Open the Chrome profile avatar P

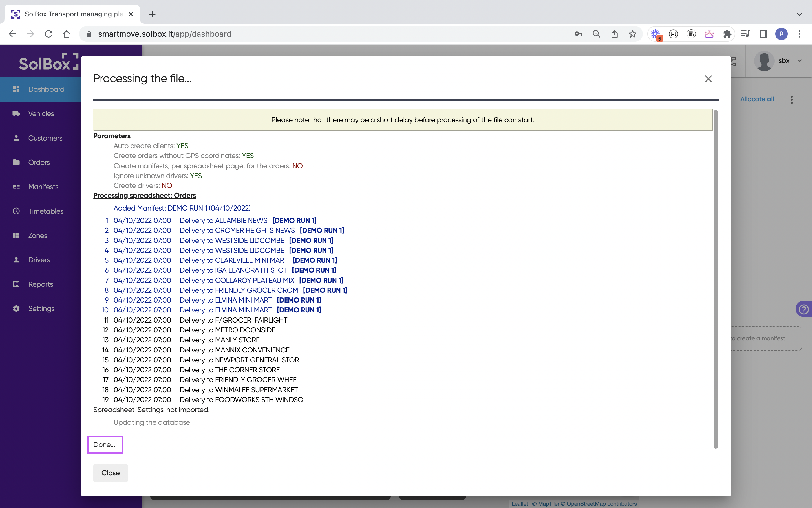pos(782,34)
